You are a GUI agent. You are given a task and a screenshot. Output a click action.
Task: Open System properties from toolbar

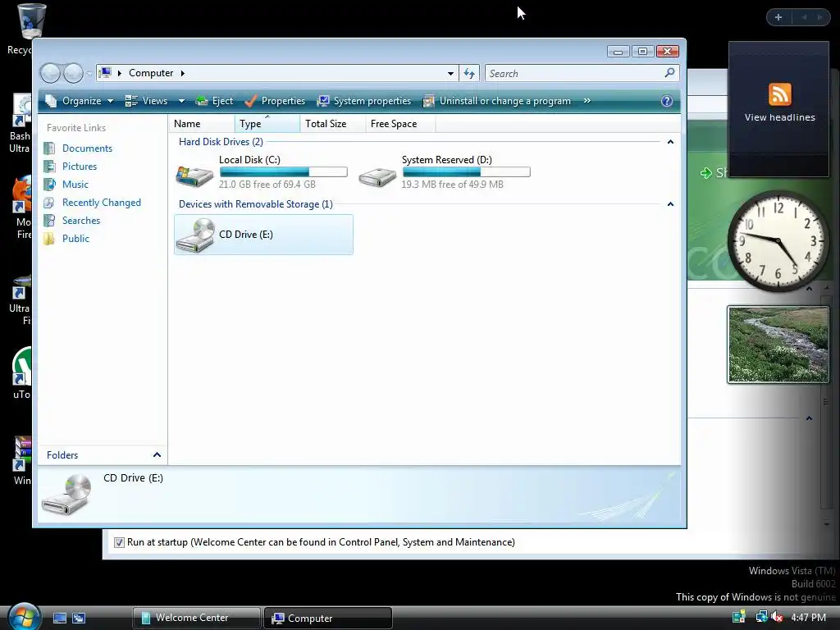(x=364, y=101)
